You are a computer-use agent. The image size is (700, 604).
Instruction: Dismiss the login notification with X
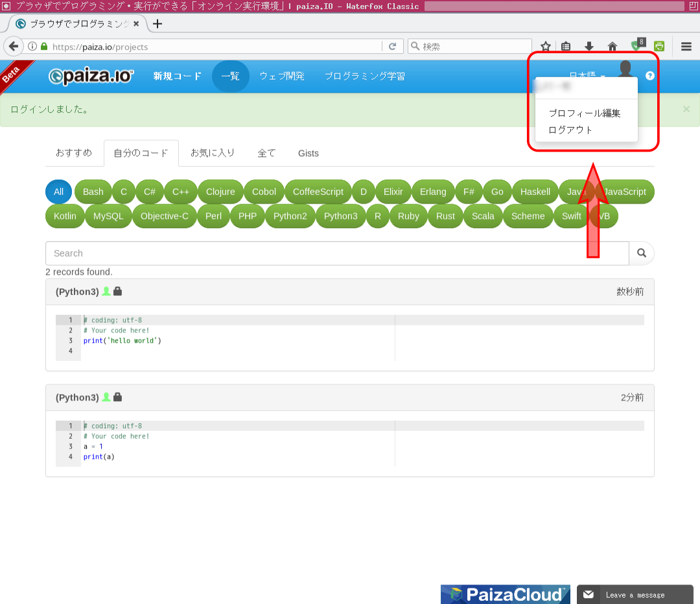686,109
